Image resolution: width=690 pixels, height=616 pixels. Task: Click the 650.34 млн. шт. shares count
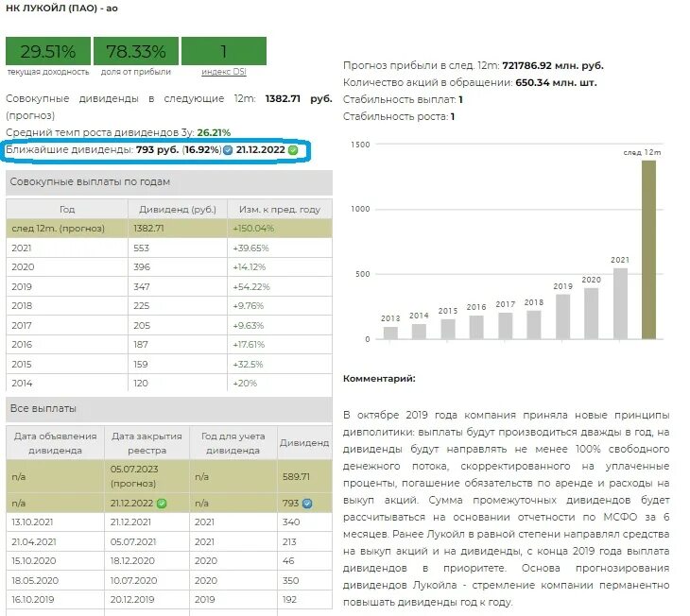(556, 83)
